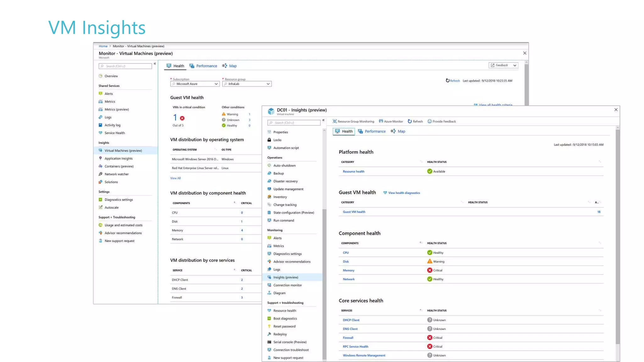
Task: Open Memory component link in DC01
Action: point(348,271)
